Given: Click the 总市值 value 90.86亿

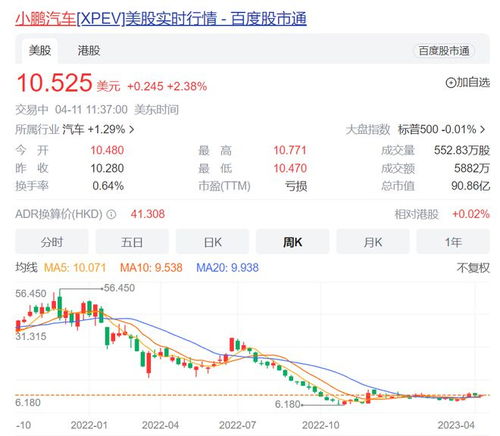Looking at the screenshot, I should coord(470,186).
